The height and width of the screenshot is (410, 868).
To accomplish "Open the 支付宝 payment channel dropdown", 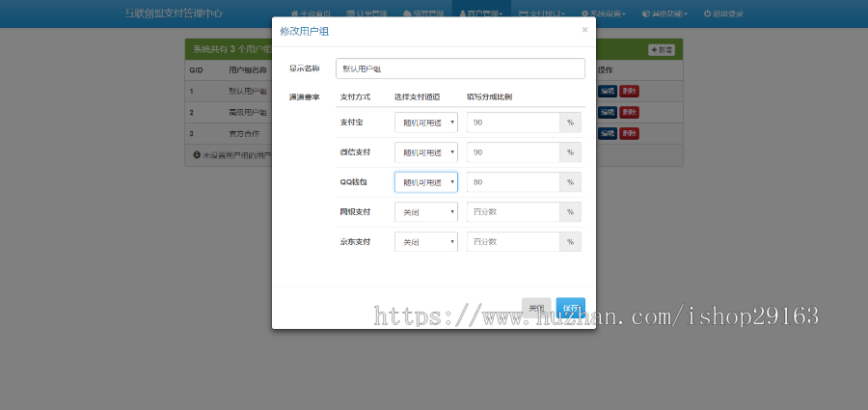I will (425, 123).
